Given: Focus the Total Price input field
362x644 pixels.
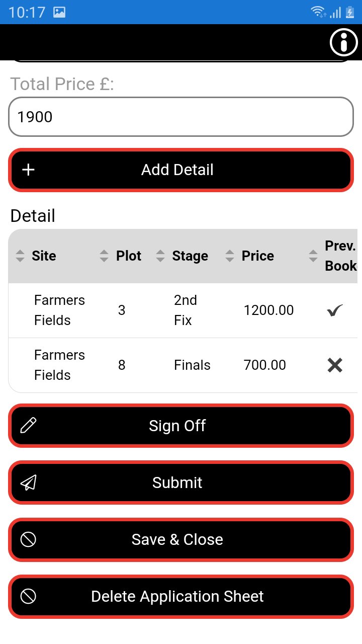Looking at the screenshot, I should (x=181, y=117).
